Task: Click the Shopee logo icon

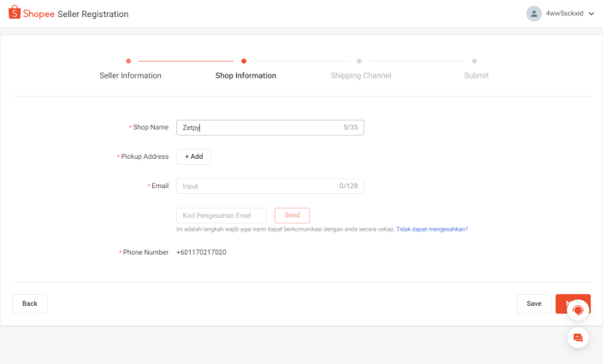Action: pos(15,13)
